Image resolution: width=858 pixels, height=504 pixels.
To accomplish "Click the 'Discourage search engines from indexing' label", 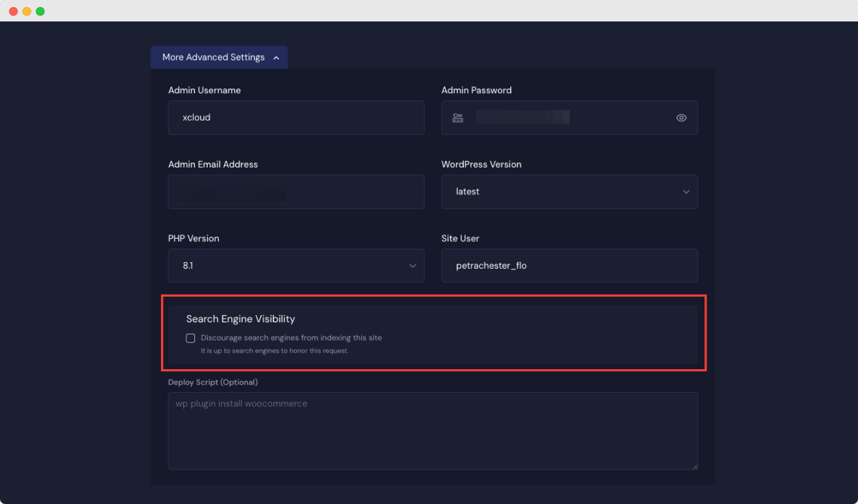I will [x=291, y=338].
